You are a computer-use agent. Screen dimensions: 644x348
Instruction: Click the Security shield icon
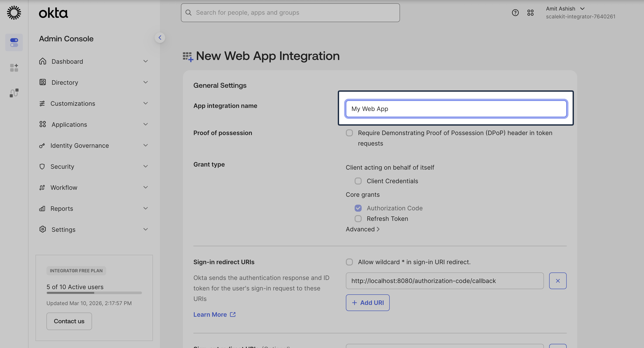click(x=42, y=166)
